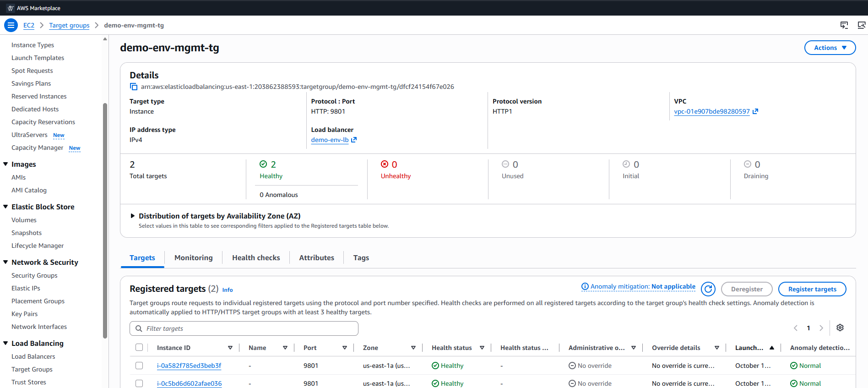Click the AWS Marketplace icon

pyautogui.click(x=11, y=8)
